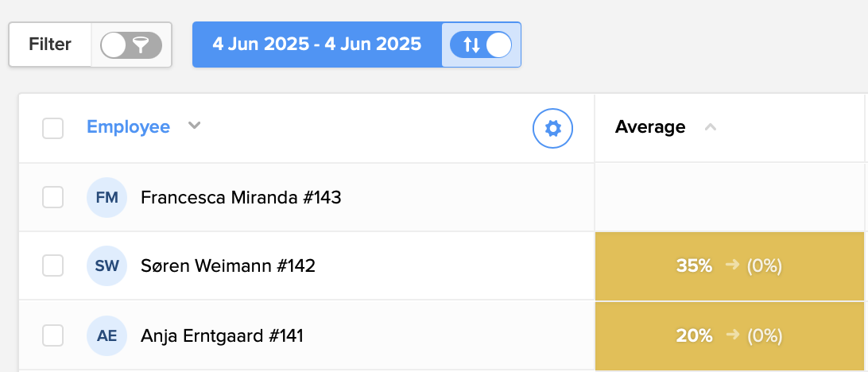Click Anja Erntgaard's 20% average cell

pos(729,335)
